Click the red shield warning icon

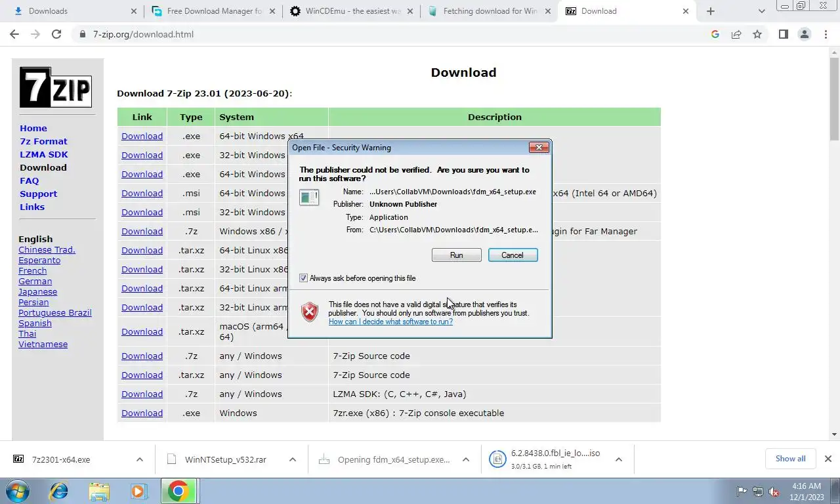point(310,312)
